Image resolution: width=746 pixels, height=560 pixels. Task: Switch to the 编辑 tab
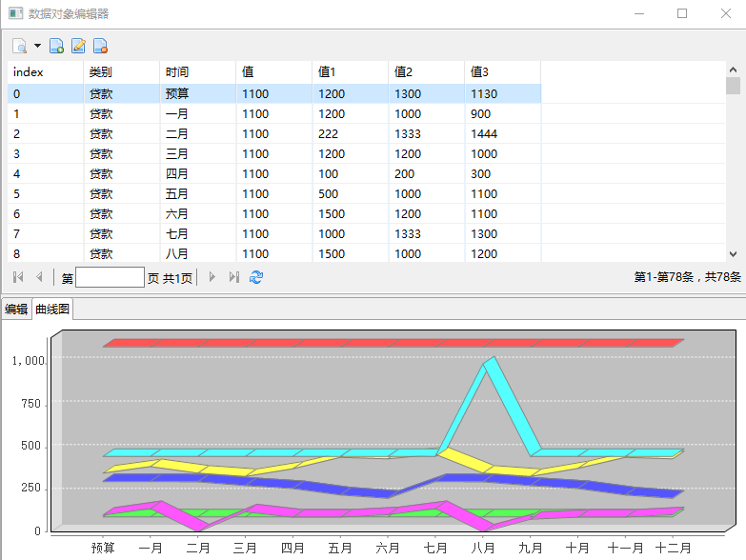coord(16,310)
